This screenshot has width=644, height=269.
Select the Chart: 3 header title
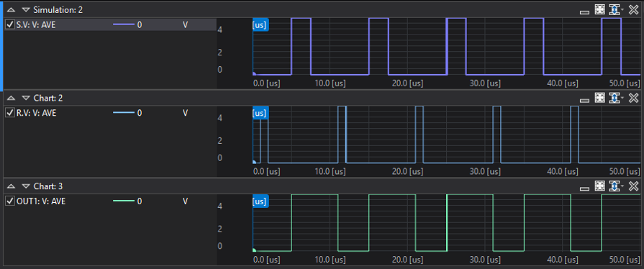(x=48, y=186)
